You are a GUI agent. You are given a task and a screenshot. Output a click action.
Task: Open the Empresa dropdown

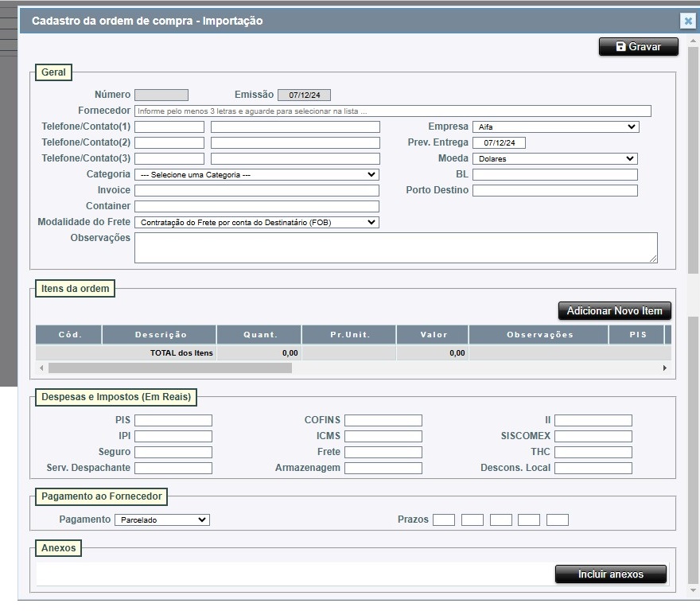click(x=555, y=126)
